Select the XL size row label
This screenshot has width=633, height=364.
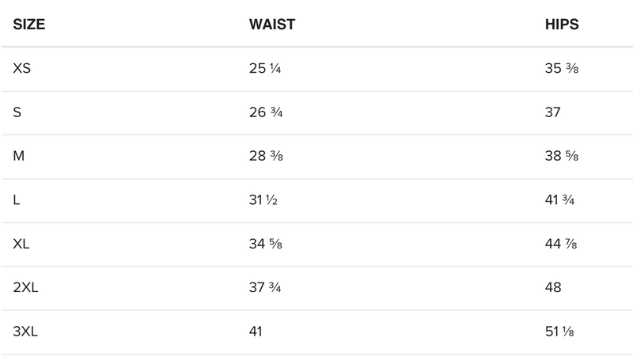21,244
